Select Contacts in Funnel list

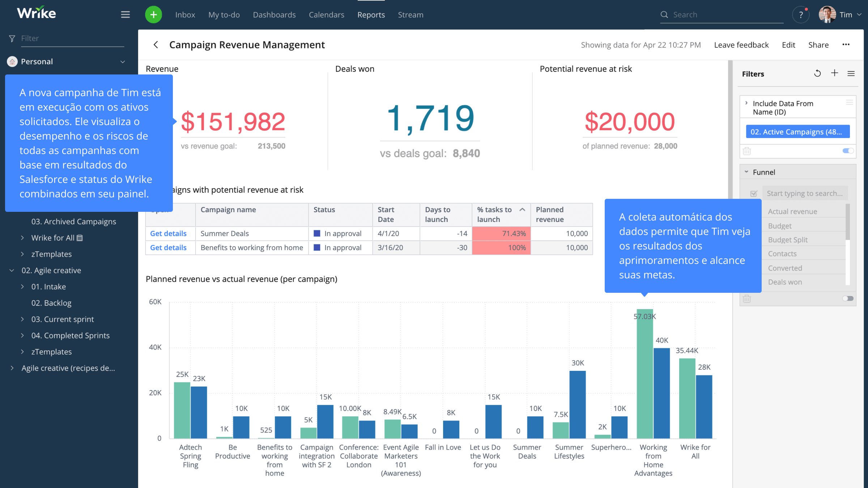click(x=782, y=254)
